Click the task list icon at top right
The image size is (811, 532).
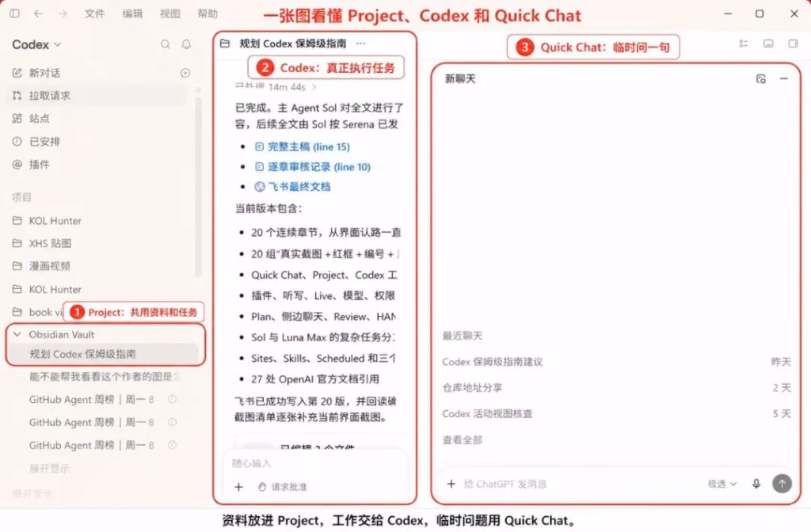click(744, 44)
